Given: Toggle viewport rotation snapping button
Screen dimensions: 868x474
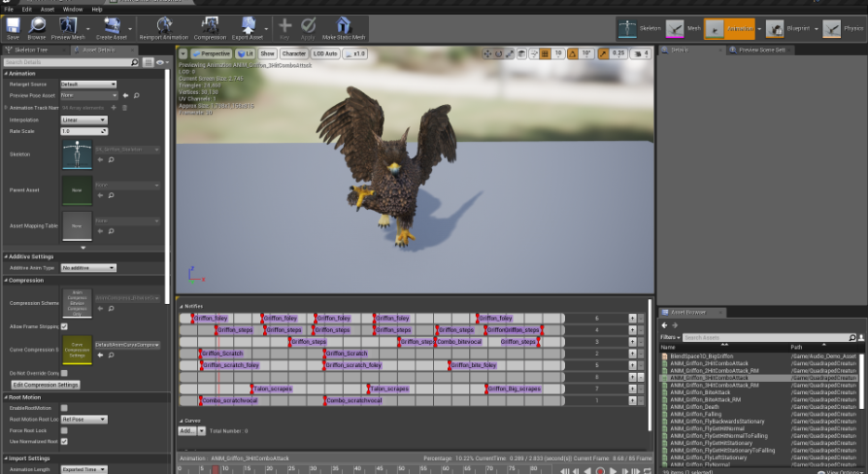Looking at the screenshot, I should tap(573, 53).
